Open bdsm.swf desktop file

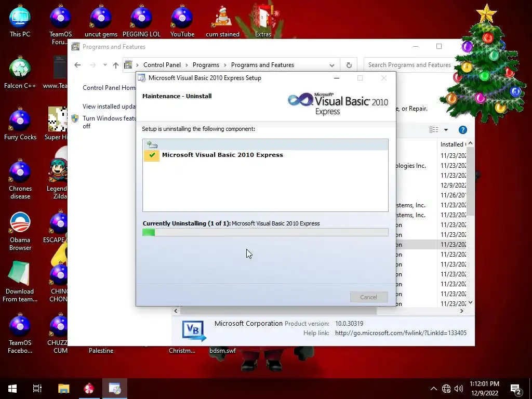tap(222, 351)
